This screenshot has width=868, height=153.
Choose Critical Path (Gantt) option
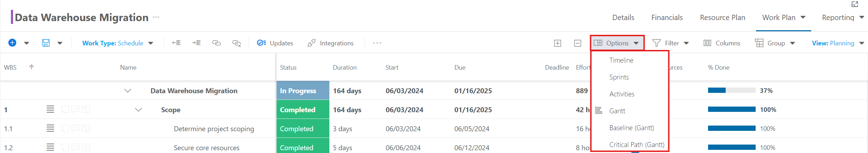(x=637, y=145)
